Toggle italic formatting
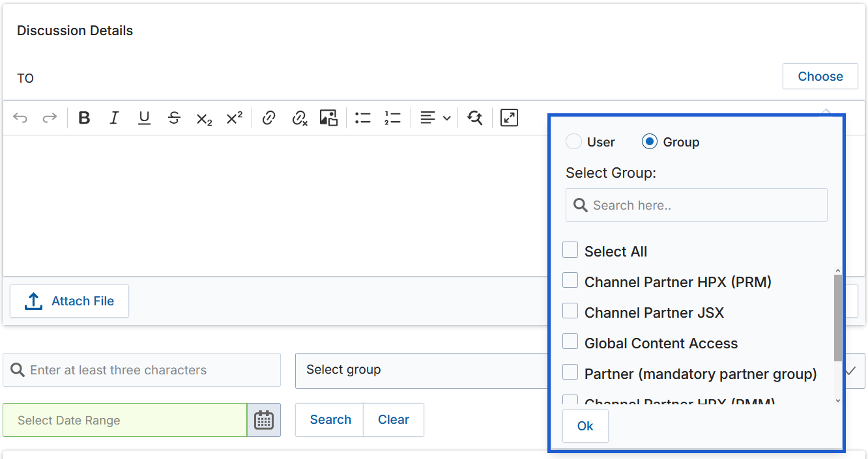Image resolution: width=868 pixels, height=459 pixels. point(114,118)
